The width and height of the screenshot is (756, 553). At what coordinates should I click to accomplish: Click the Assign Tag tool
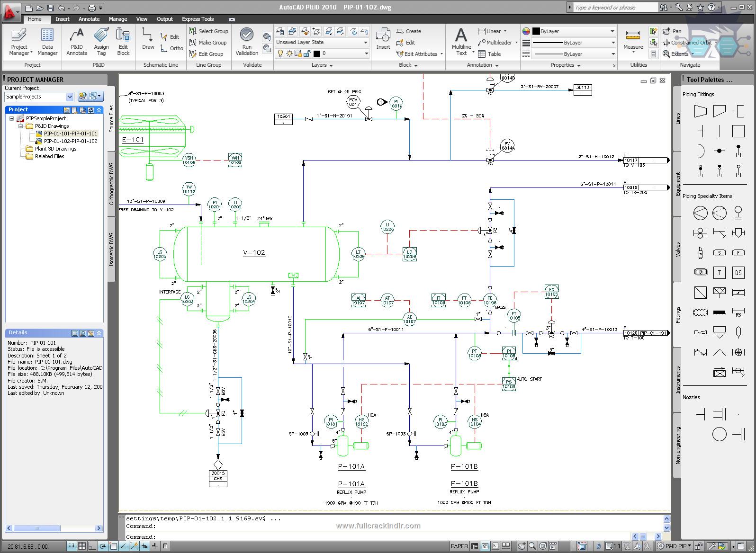pos(101,42)
